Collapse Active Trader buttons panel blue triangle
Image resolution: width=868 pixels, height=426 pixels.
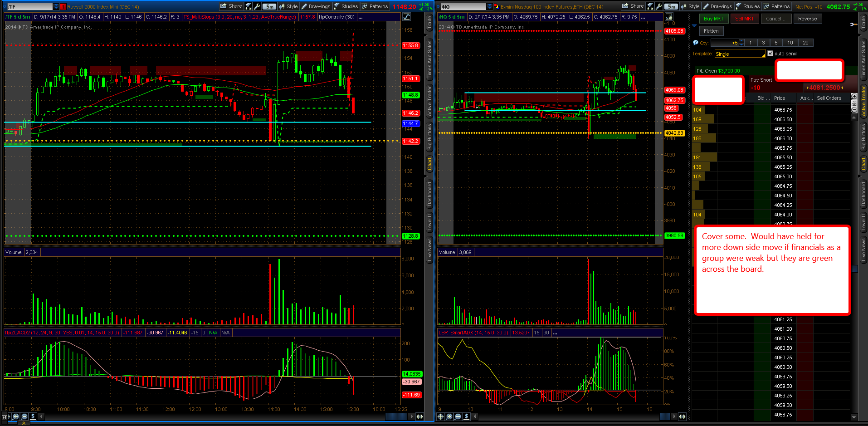click(x=694, y=26)
